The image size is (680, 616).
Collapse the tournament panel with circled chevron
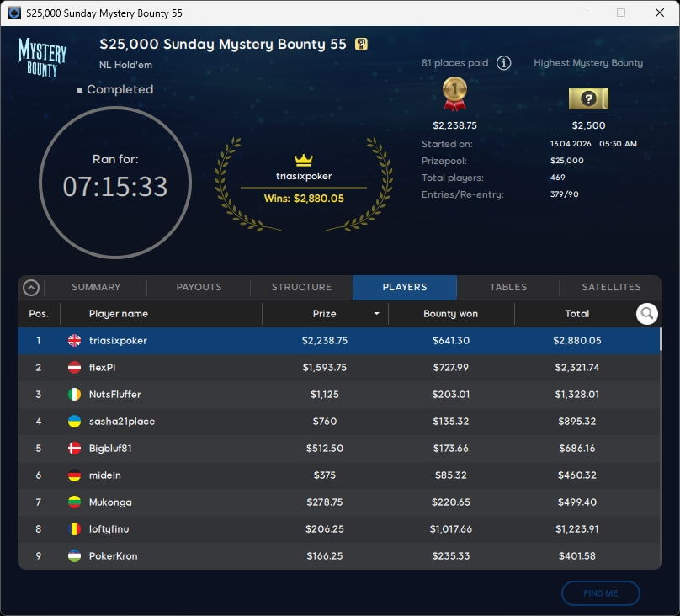pyautogui.click(x=31, y=288)
